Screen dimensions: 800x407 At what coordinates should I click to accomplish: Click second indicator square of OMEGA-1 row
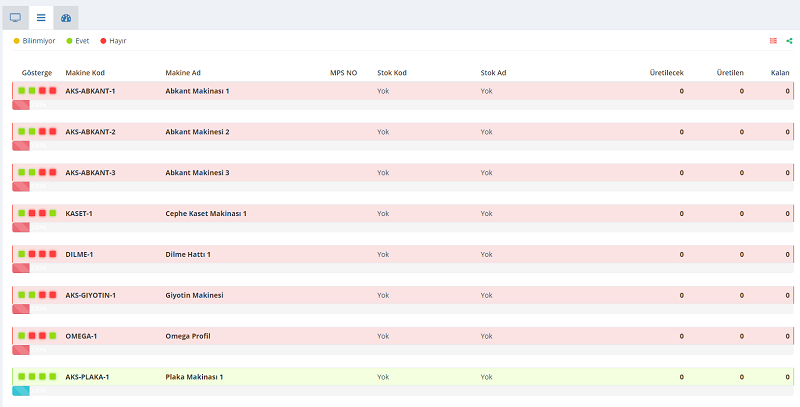click(32, 336)
